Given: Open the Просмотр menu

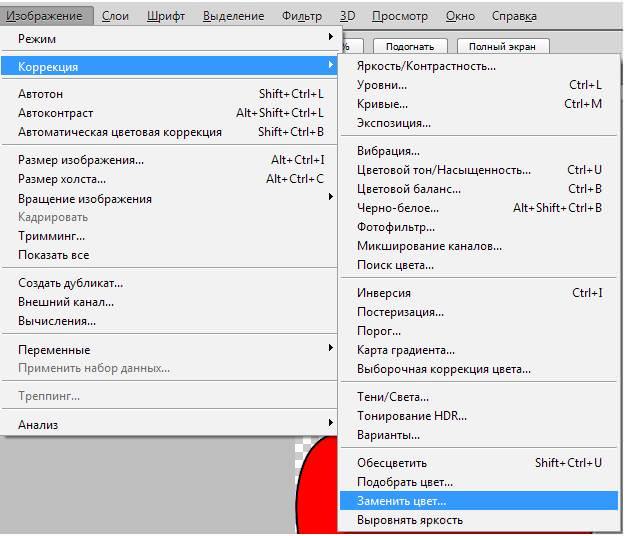Looking at the screenshot, I should pos(400,16).
